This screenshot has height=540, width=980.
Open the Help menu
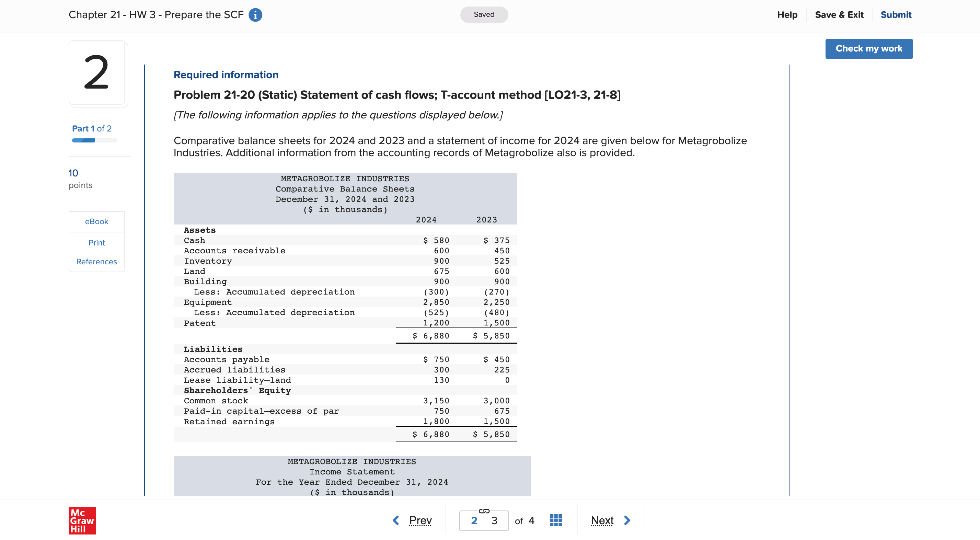coord(787,15)
